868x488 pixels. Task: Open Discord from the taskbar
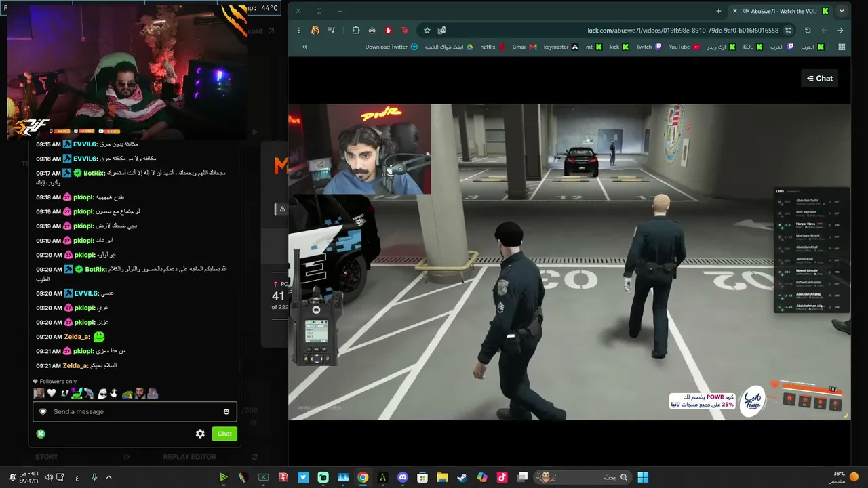pos(403,477)
